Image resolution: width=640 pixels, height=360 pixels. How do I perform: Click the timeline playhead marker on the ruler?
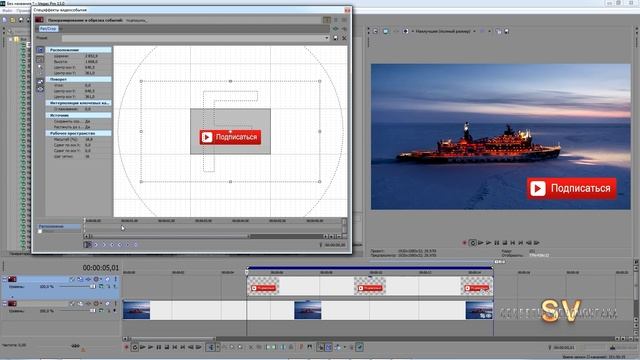point(247,271)
